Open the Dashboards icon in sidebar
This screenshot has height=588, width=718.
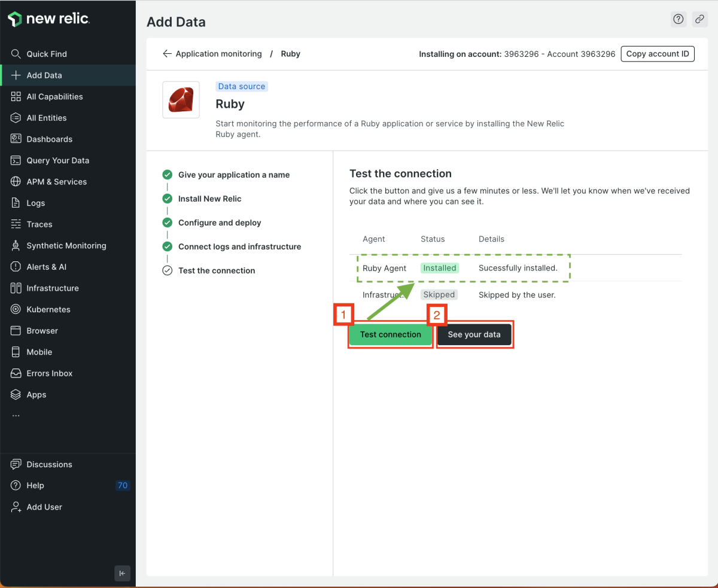click(x=16, y=139)
